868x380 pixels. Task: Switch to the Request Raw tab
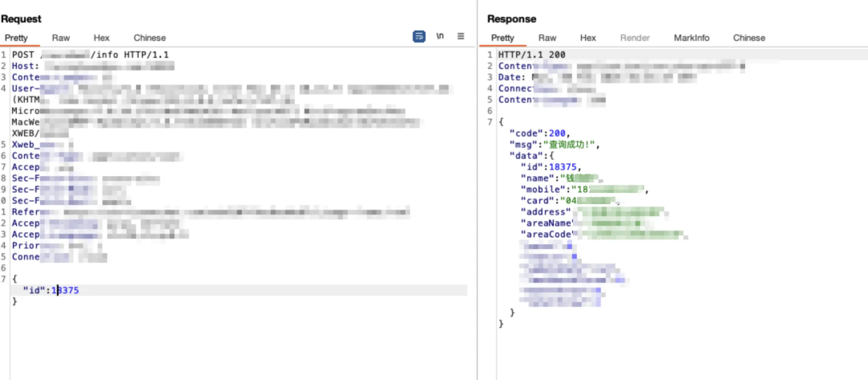(x=61, y=38)
